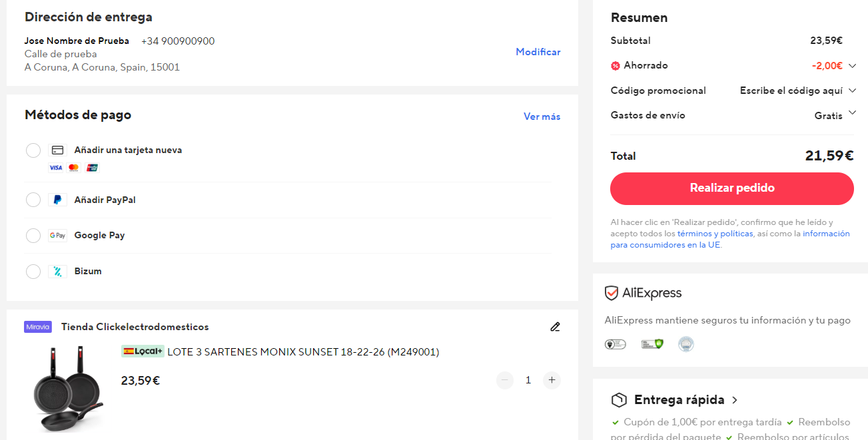Screen dimensions: 868x440
Task: Click the round blue certification seal
Action: pos(685,344)
